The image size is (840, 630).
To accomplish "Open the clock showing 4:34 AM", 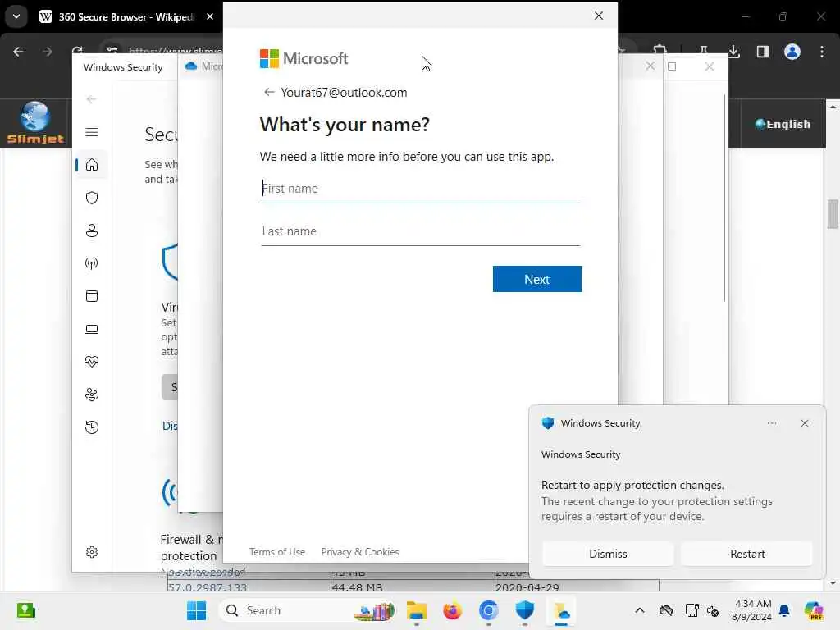I will (753, 610).
